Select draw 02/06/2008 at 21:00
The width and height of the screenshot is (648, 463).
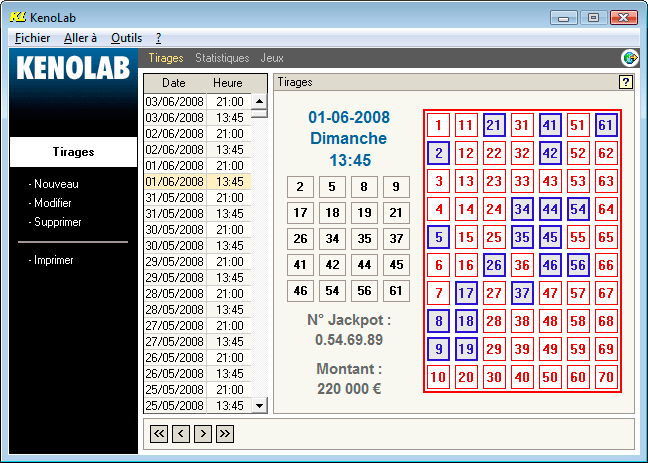pos(197,134)
